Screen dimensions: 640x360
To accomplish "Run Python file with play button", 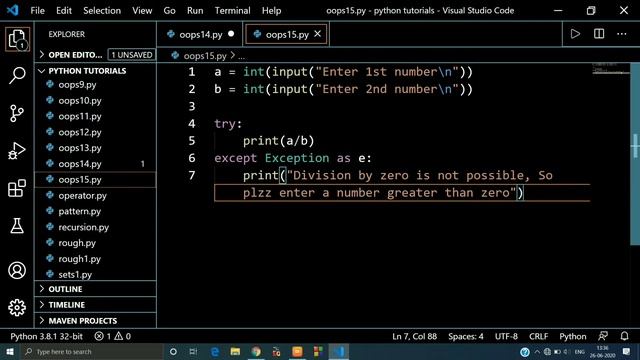I will pyautogui.click(x=575, y=34).
